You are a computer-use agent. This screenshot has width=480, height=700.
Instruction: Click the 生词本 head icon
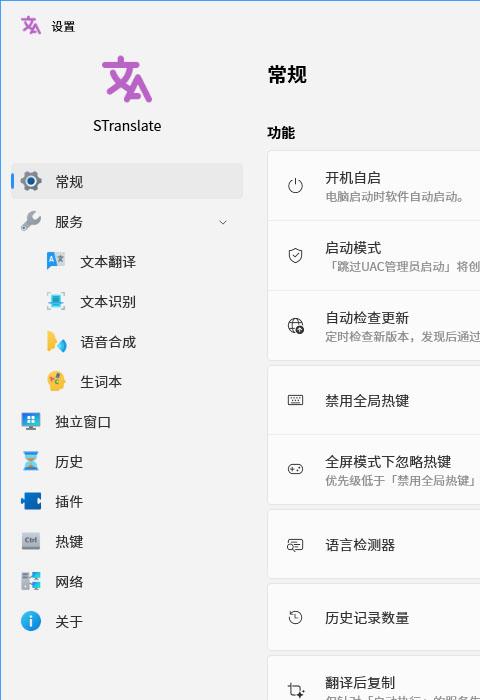tap(56, 381)
